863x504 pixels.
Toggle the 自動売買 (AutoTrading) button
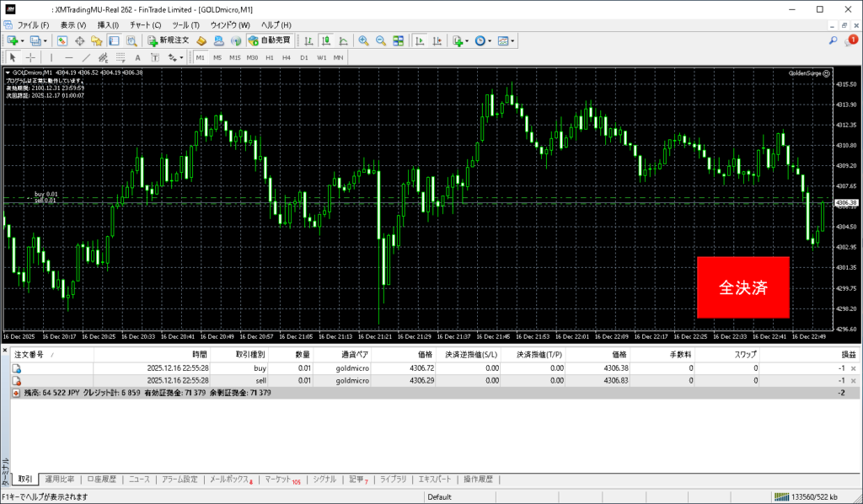tap(269, 40)
